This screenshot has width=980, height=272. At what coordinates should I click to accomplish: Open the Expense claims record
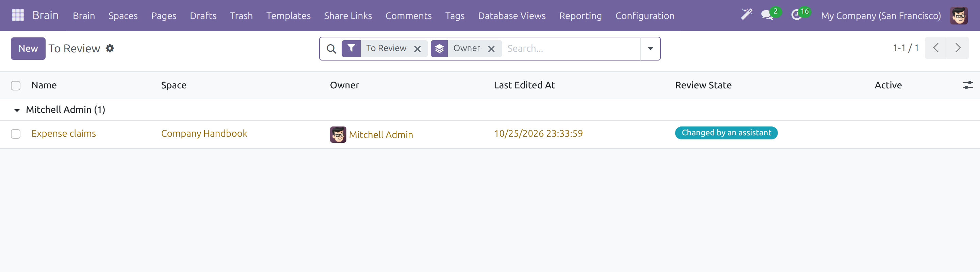[x=64, y=133]
